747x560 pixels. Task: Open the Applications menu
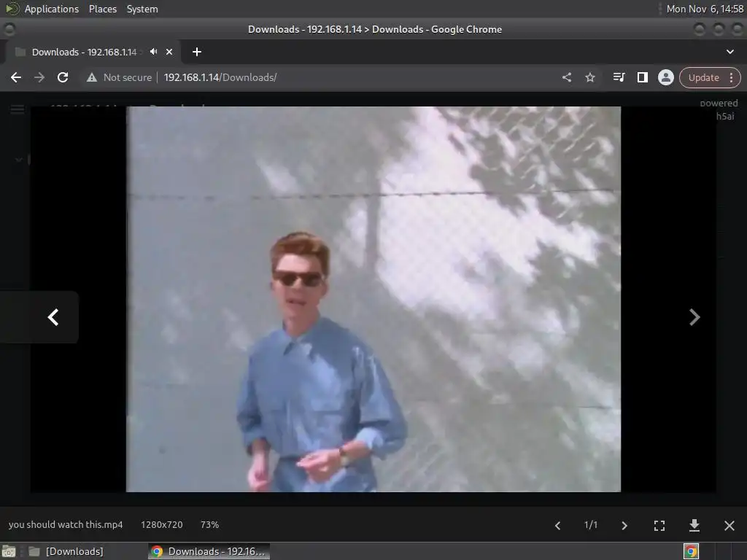[x=52, y=9]
